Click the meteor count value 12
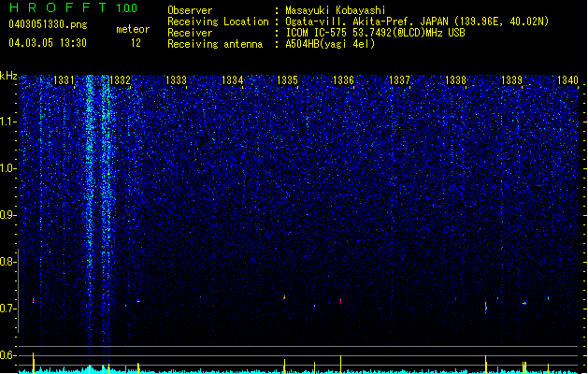The height and width of the screenshot is (374, 588). [x=136, y=43]
